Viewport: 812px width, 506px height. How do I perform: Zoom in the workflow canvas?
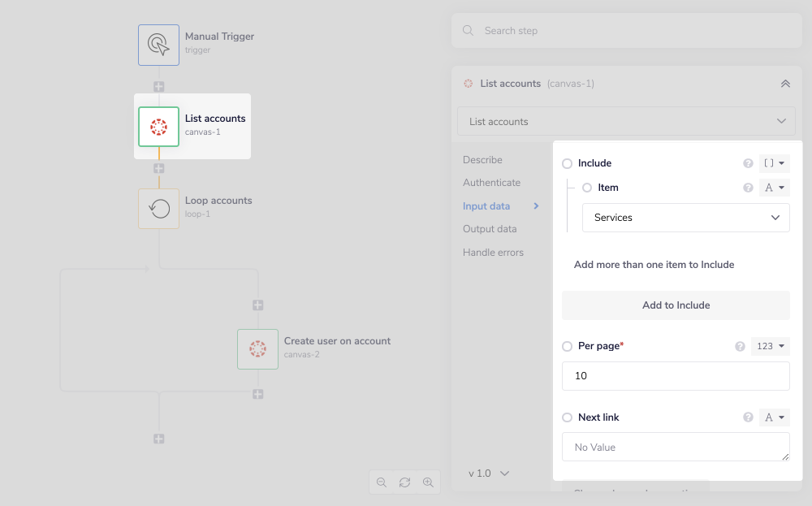[x=428, y=482]
